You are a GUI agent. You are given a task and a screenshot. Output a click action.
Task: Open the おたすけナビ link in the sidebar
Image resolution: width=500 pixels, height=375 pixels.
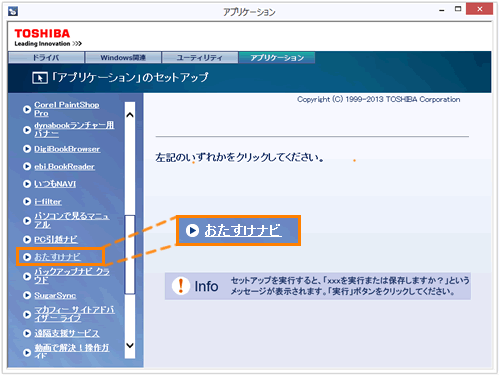[x=57, y=257]
